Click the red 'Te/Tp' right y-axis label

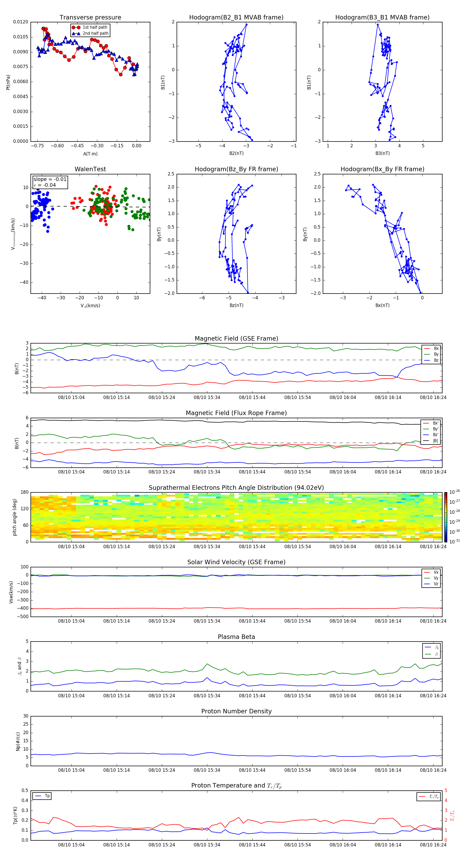tap(453, 816)
